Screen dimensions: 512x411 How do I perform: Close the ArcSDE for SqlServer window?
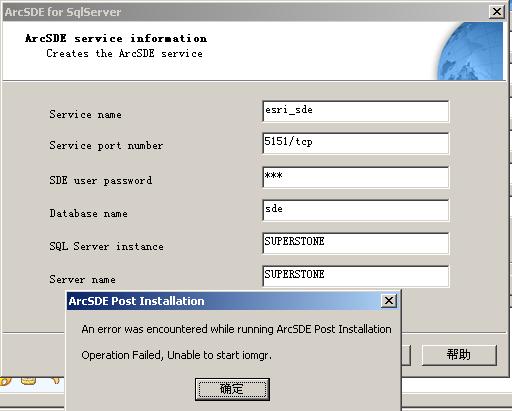pos(497,12)
